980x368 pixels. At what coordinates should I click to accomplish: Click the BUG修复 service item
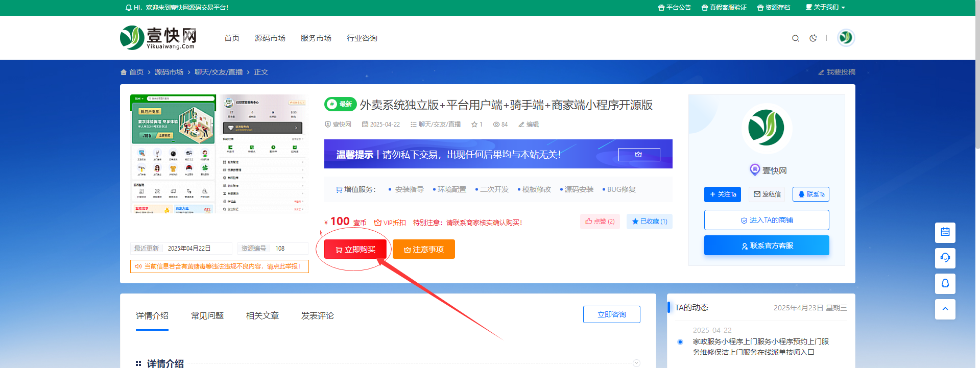622,189
